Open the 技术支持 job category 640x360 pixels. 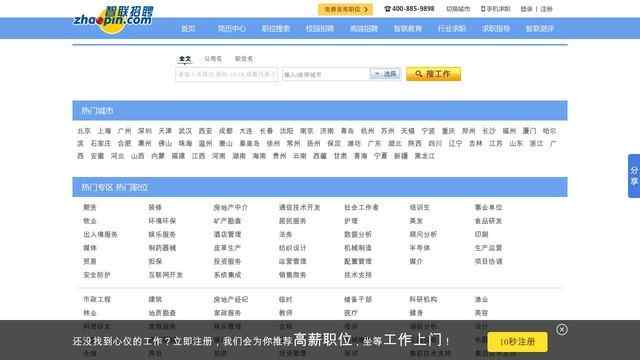click(358, 275)
